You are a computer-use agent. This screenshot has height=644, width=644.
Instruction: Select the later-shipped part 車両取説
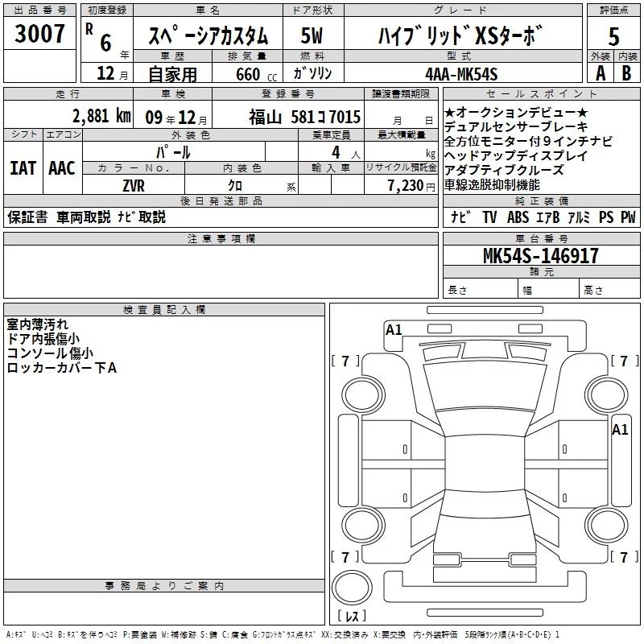tap(84, 217)
